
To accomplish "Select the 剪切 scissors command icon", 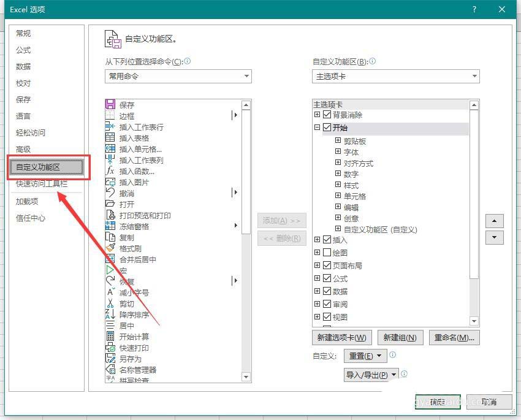I will (110, 303).
